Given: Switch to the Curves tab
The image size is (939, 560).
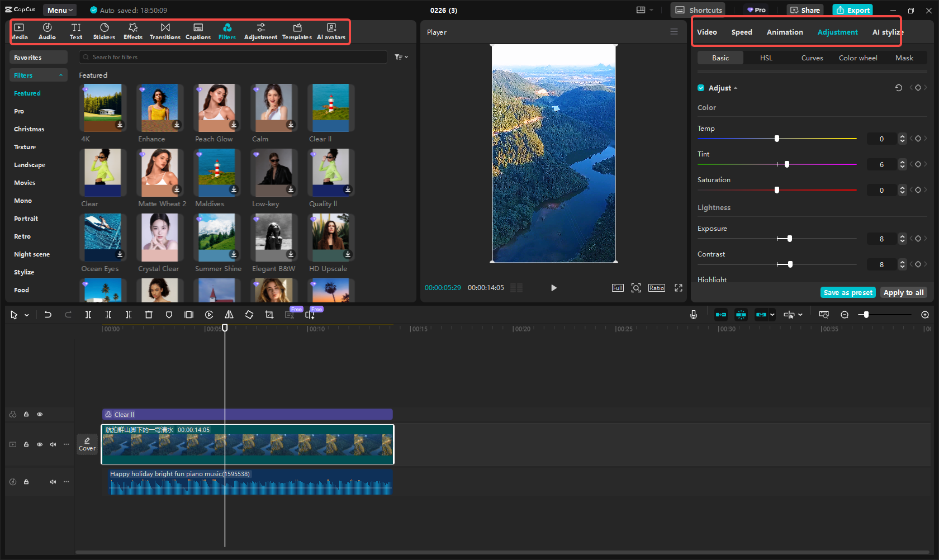Looking at the screenshot, I should 812,58.
